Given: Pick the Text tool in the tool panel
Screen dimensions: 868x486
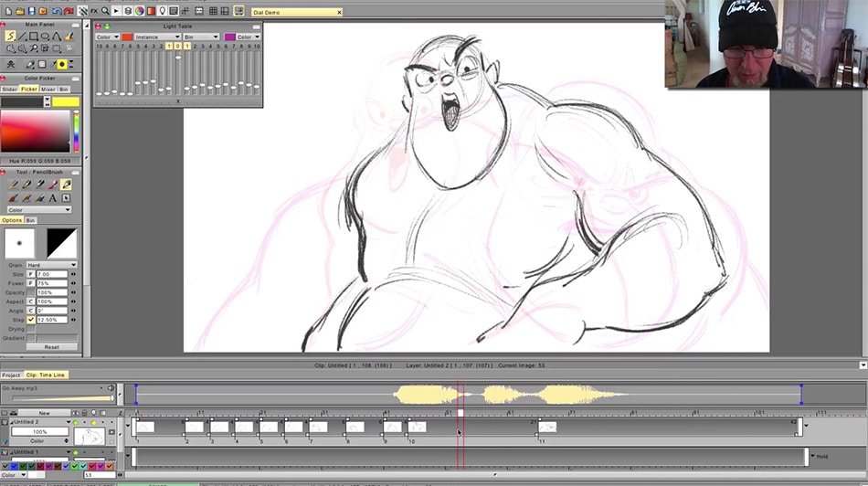Looking at the screenshot, I should point(53,198).
